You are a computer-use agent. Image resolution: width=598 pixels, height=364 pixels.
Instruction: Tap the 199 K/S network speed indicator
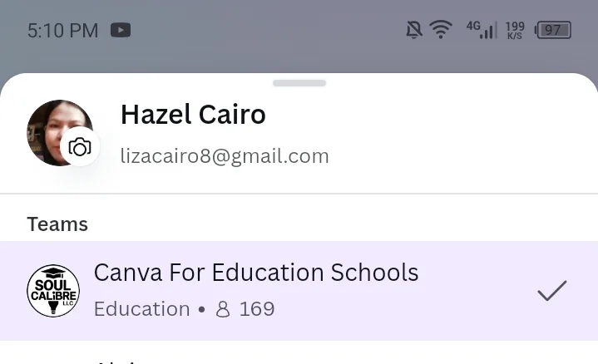point(515,30)
